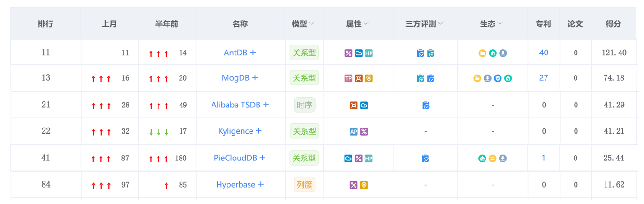Click the 列簇 tag for Hyperbase
This screenshot has height=204, width=644.
tap(304, 185)
